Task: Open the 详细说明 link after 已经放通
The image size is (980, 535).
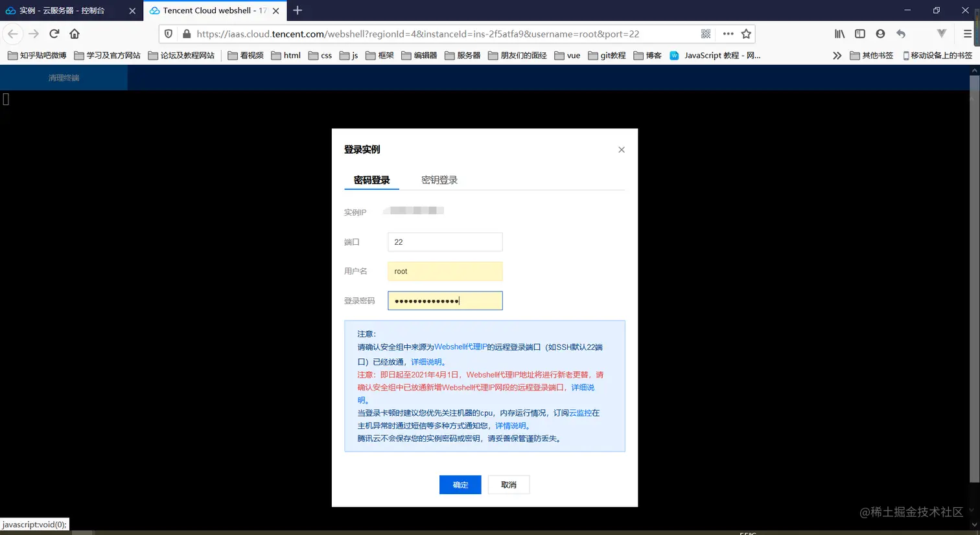Action: coord(426,362)
